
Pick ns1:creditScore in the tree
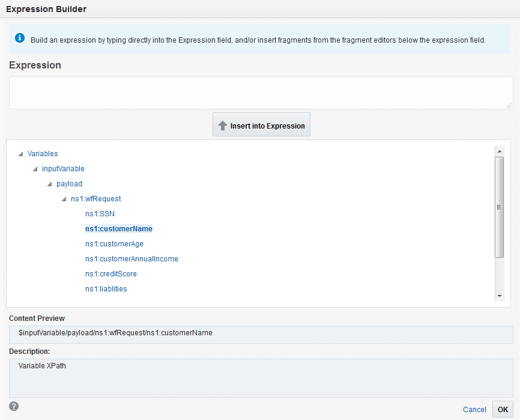click(x=111, y=274)
